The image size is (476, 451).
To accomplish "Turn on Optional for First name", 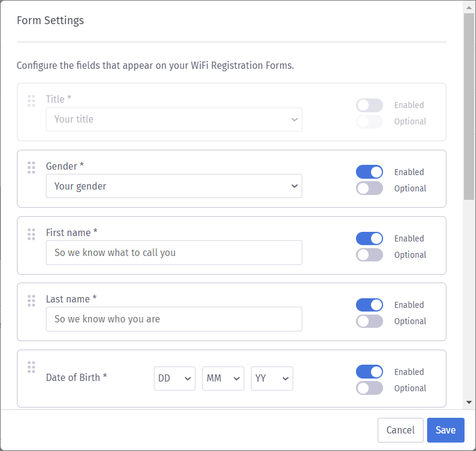I will point(369,255).
